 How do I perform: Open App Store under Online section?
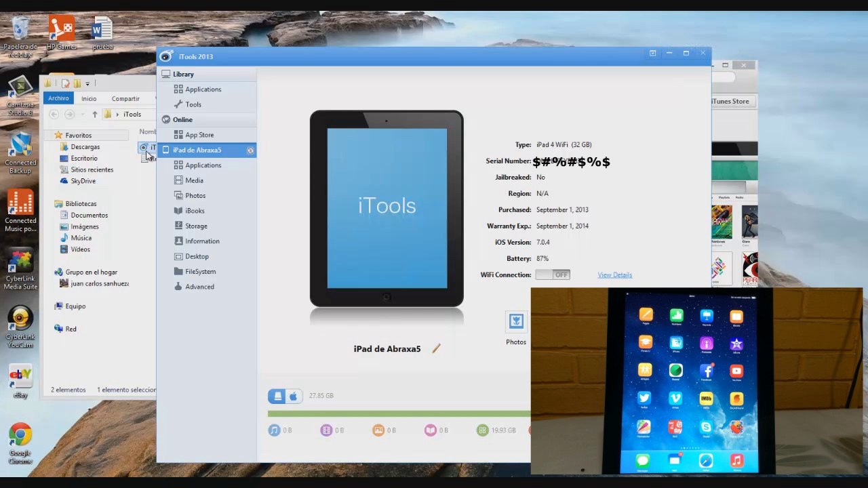pos(194,135)
